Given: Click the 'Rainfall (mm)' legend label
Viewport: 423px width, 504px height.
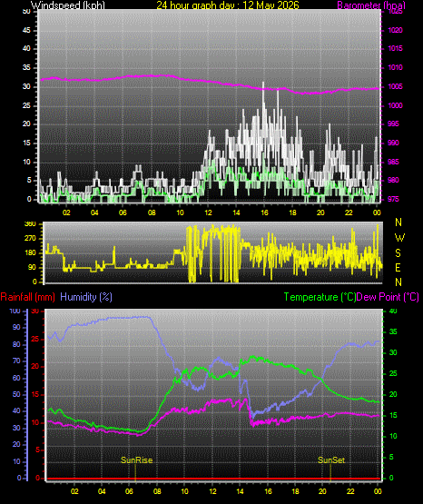Looking at the screenshot, I should (27, 297).
